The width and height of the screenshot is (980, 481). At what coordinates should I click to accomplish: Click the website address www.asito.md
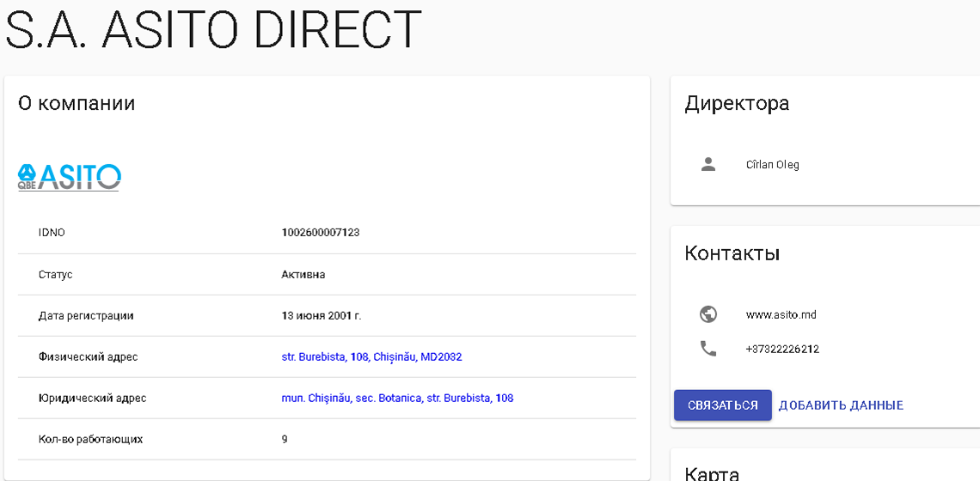pos(781,314)
